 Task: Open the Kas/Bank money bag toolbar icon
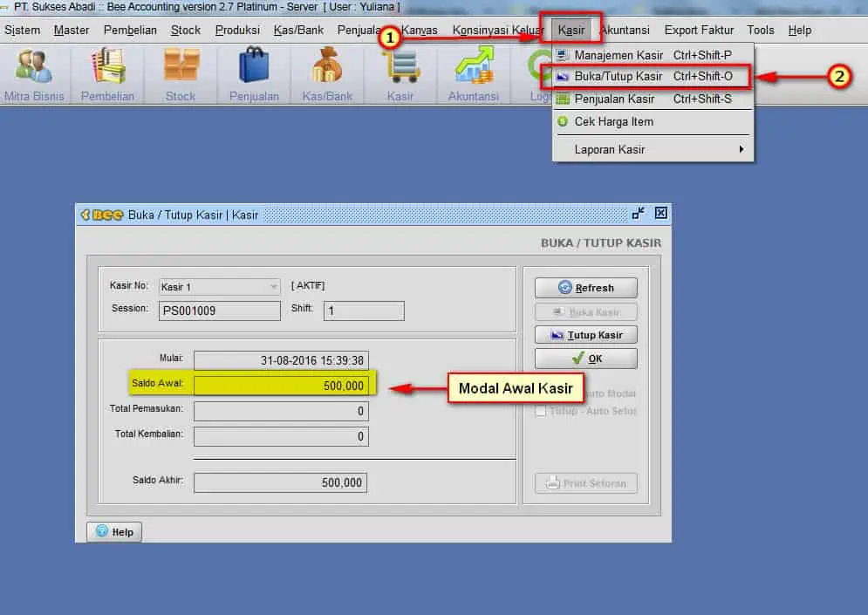point(327,75)
